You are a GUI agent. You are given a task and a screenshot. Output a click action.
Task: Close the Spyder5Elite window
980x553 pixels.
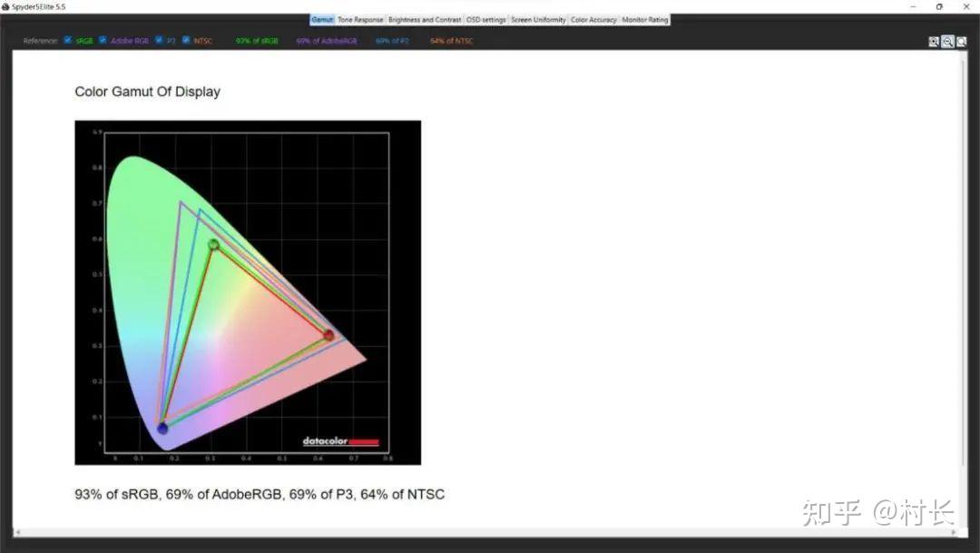[x=966, y=6]
